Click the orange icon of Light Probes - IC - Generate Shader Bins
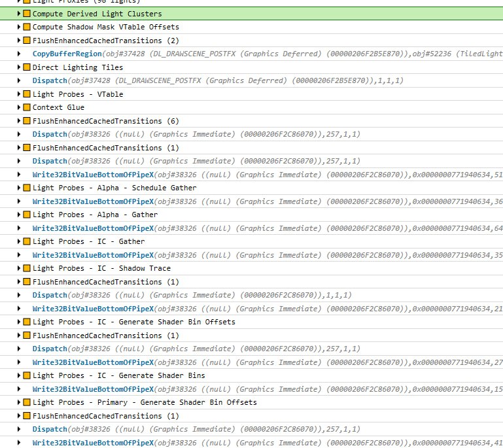Image resolution: width=503 pixels, height=448 pixels. (x=27, y=375)
